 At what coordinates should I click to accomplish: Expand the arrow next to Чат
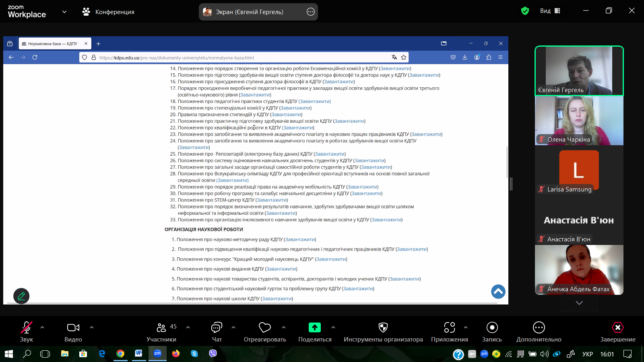[233, 327]
